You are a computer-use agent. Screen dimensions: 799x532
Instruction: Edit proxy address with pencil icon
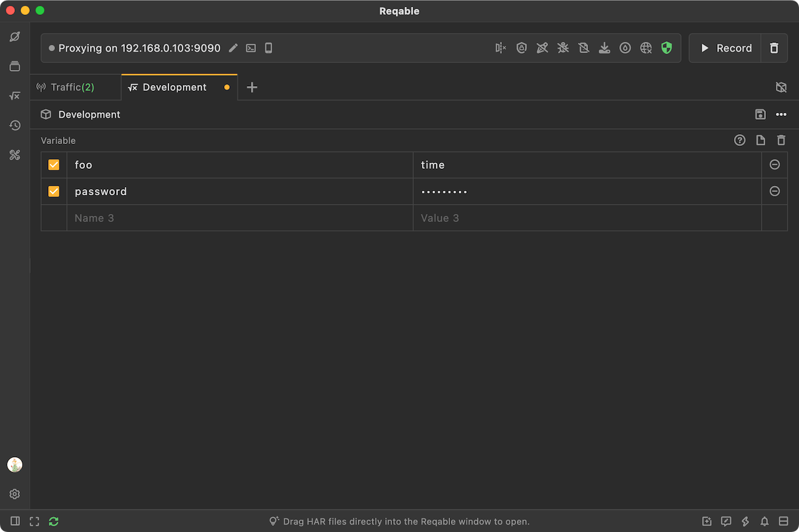click(x=233, y=48)
